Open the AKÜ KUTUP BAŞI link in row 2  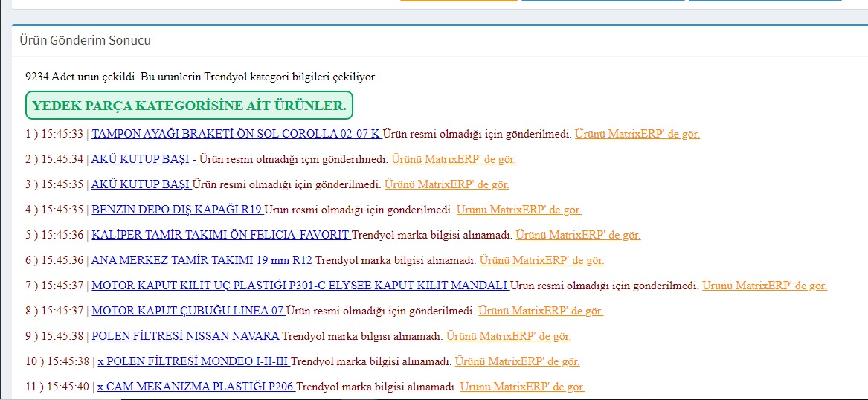143,159
